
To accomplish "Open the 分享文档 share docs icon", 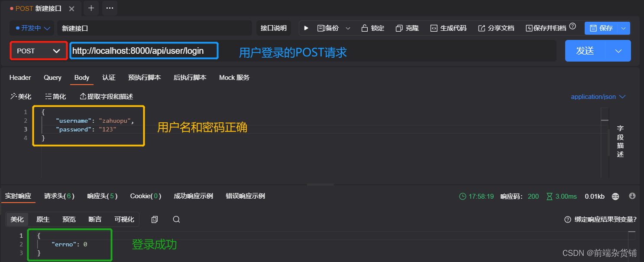I will tap(482, 28).
